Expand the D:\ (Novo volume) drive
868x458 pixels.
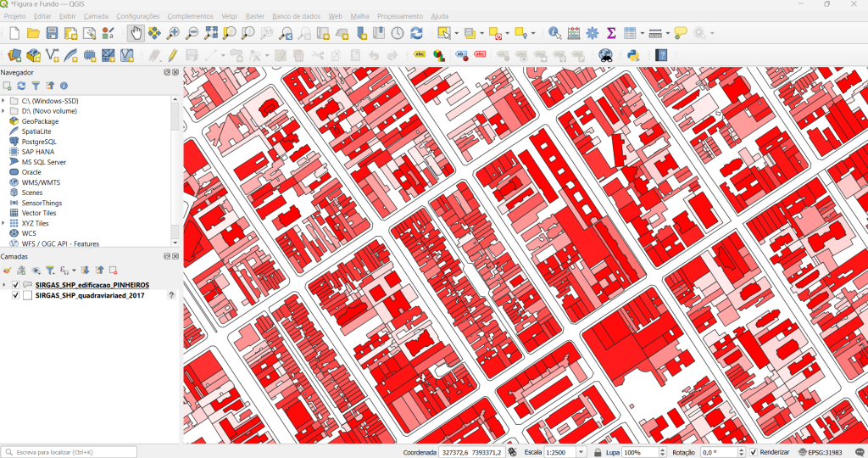pyautogui.click(x=4, y=111)
